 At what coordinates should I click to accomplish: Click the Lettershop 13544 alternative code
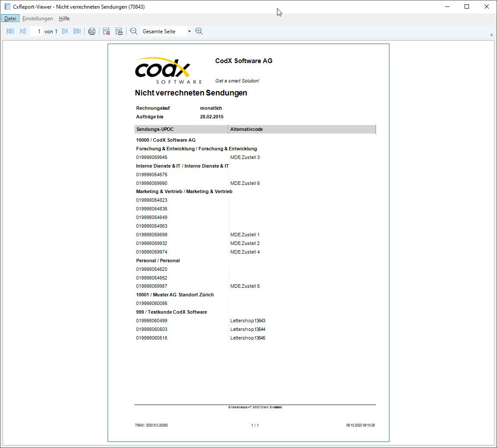pyautogui.click(x=248, y=330)
